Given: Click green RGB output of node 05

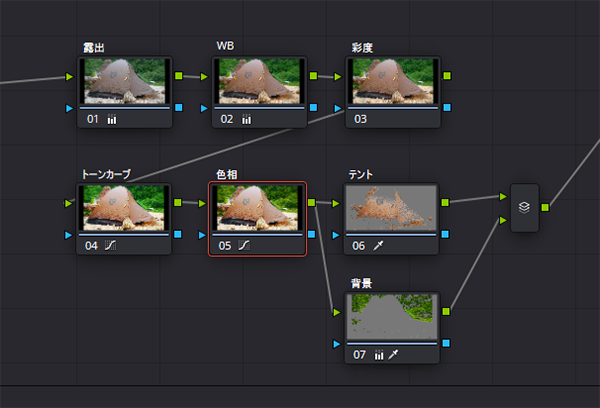Looking at the screenshot, I should [311, 202].
